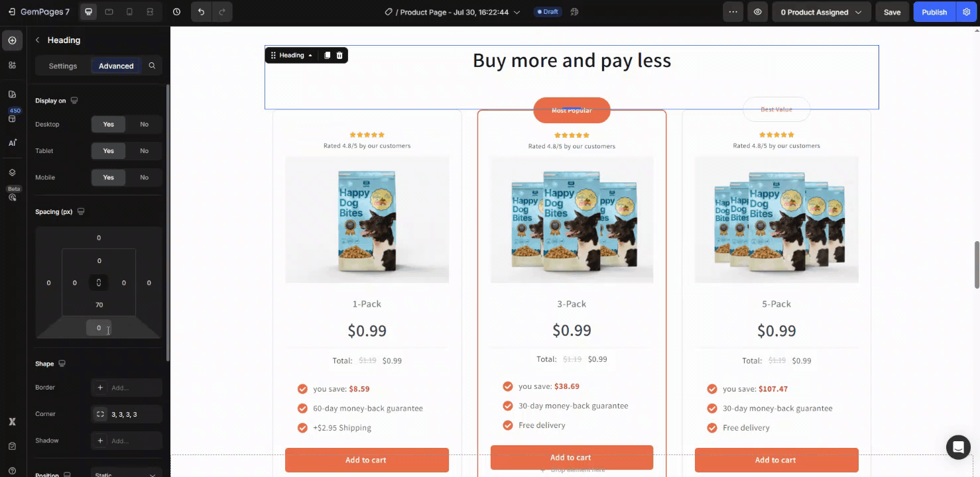Open the Position Static dropdown
This screenshot has width=980, height=477.
[126, 472]
